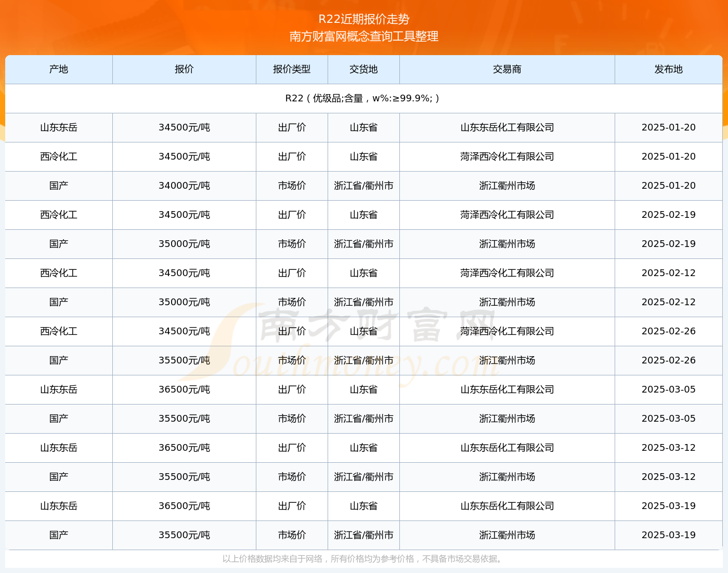This screenshot has height=573, width=728.
Task: Click 35500元/吨 in the 2025-03-12 row
Action: 184,477
